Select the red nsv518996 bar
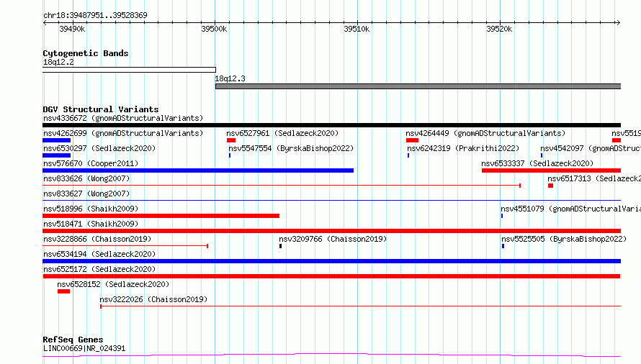The height and width of the screenshot is (364, 641). click(x=161, y=216)
